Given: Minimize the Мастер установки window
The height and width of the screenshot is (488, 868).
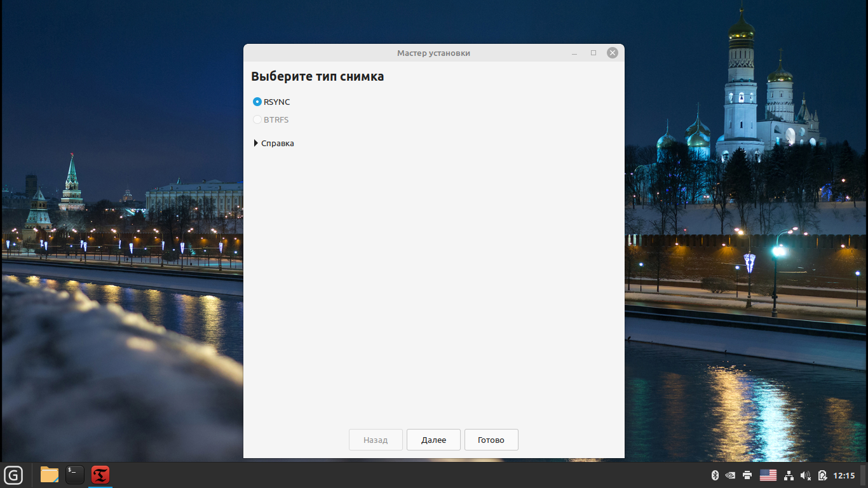Looking at the screenshot, I should point(574,53).
